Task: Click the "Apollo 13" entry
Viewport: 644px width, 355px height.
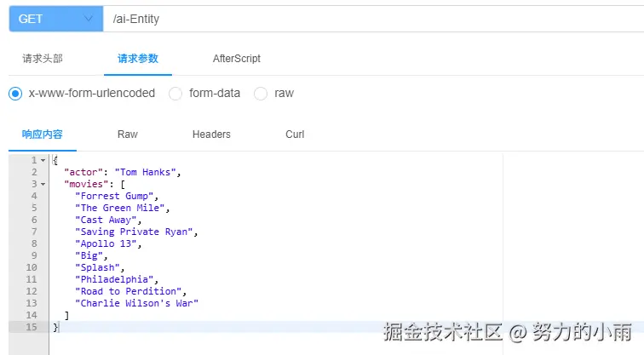Action: (106, 243)
